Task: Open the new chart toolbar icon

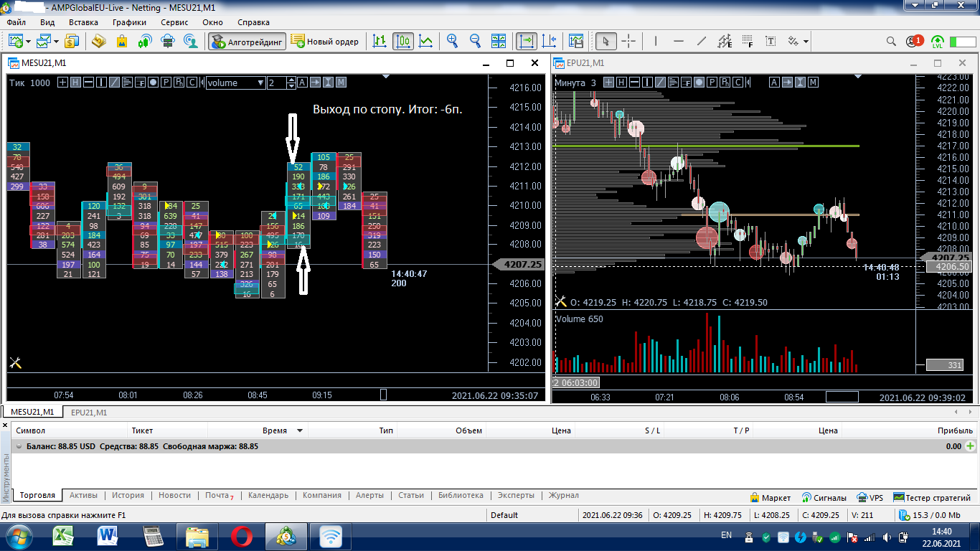Action: click(14, 41)
